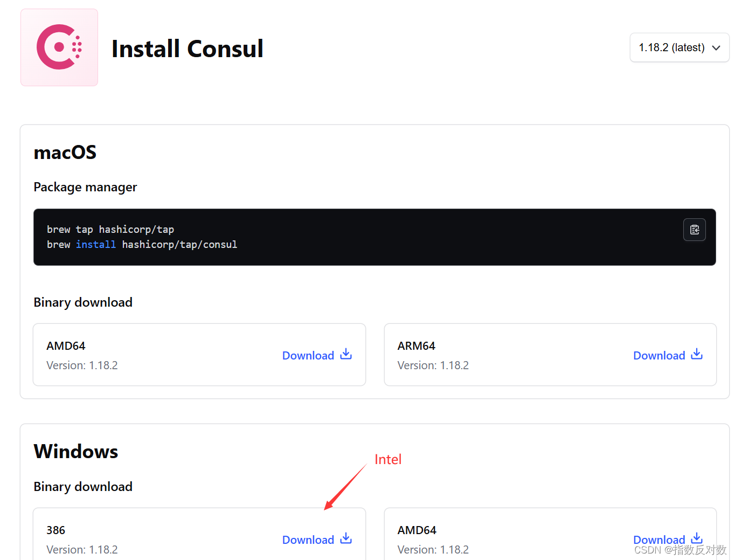This screenshot has height=560, width=735.
Task: Download the macOS ARM64 binary
Action: (x=668, y=355)
